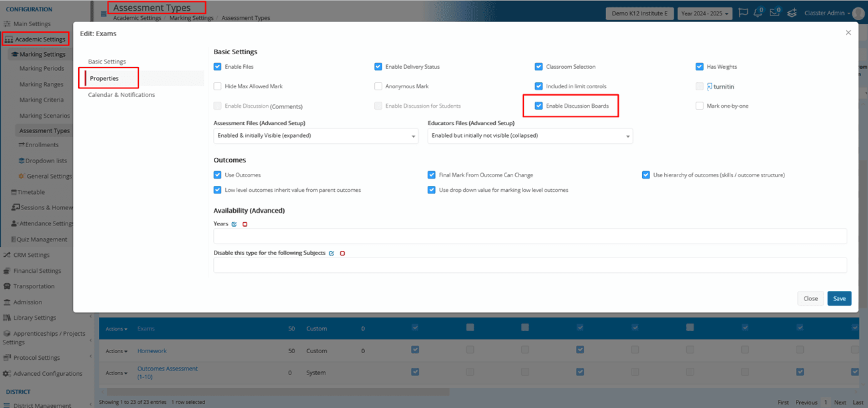The image size is (868, 408).
Task: Uncheck Enable Discussion Boards
Action: tap(539, 106)
